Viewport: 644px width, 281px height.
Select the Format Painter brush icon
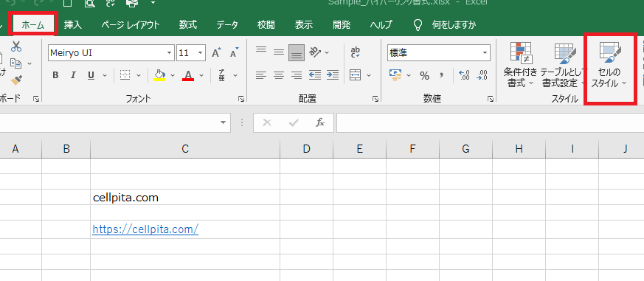[16, 80]
